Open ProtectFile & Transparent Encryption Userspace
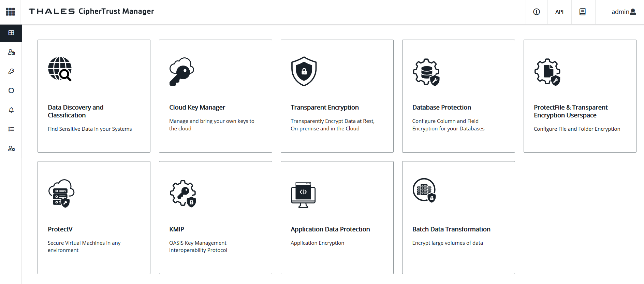644x284 pixels. [580, 96]
